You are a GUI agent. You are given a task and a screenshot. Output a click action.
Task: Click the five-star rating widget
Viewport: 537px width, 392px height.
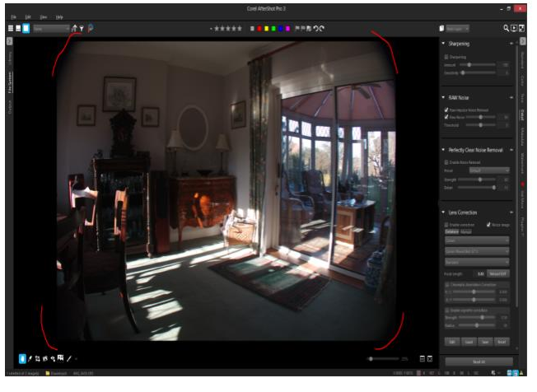228,29
